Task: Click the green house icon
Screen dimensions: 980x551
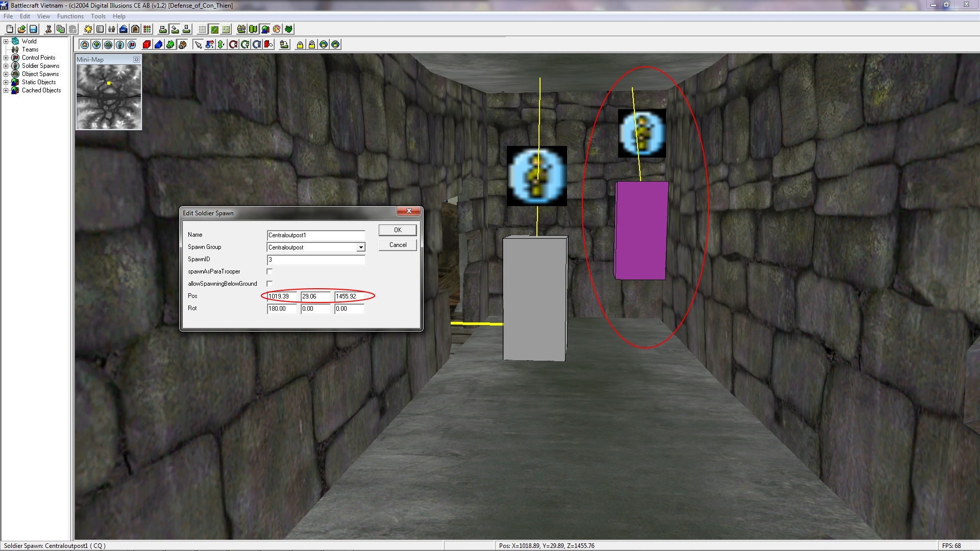Action: [x=170, y=45]
